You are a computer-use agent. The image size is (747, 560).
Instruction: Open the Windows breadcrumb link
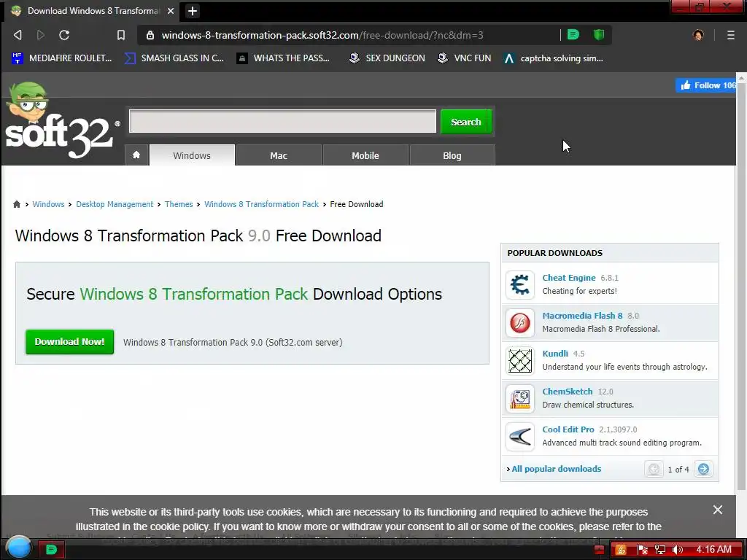coord(48,204)
